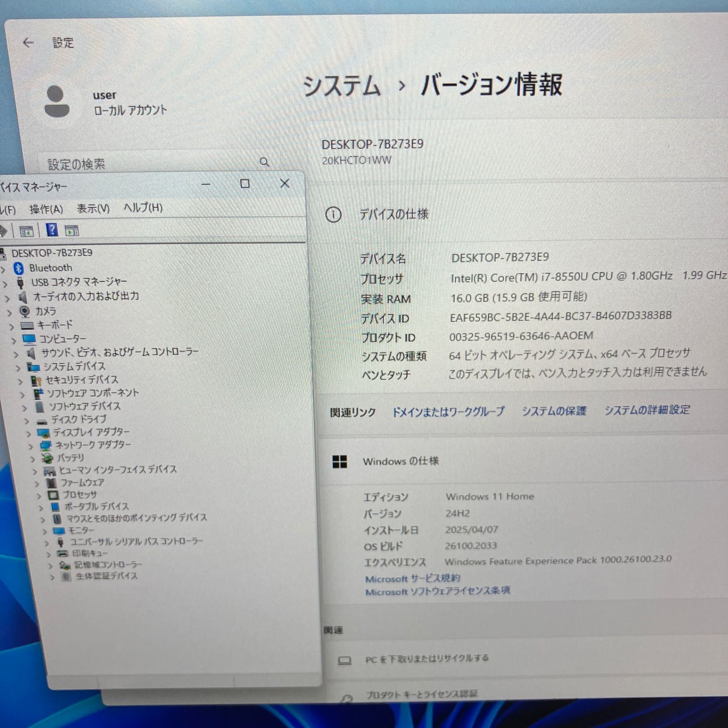The height and width of the screenshot is (728, 728).
Task: Click the モニター category icon
Action: pyautogui.click(x=59, y=531)
